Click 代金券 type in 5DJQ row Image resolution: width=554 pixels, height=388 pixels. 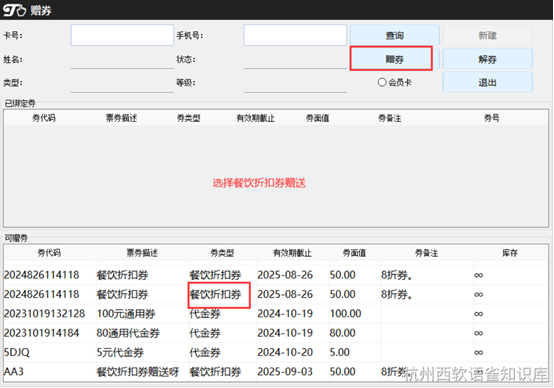click(x=205, y=352)
